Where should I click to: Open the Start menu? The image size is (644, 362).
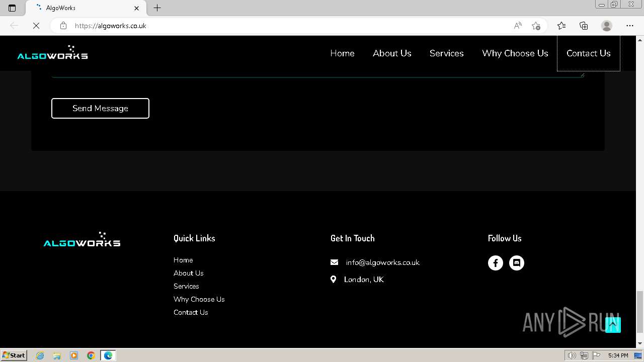pos(14,355)
